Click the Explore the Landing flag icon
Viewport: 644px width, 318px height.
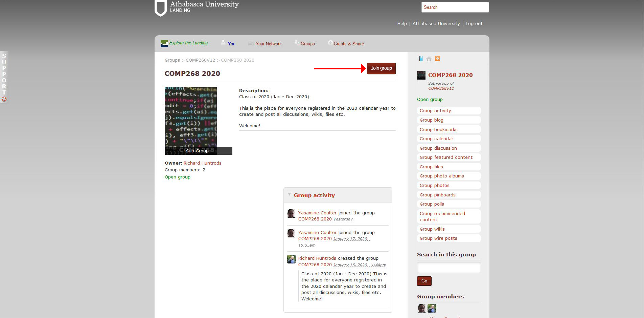click(x=164, y=43)
